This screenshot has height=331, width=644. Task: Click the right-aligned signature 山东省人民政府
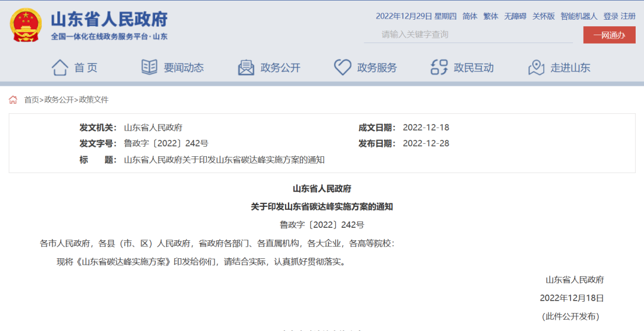(575, 280)
